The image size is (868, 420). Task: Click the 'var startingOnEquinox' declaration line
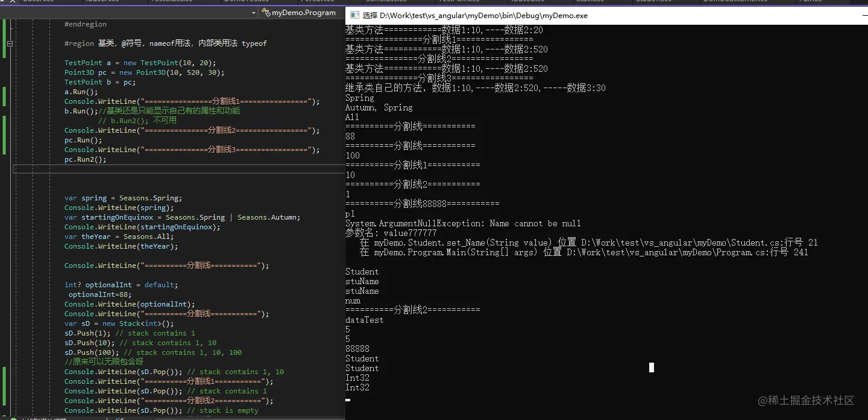[182, 217]
